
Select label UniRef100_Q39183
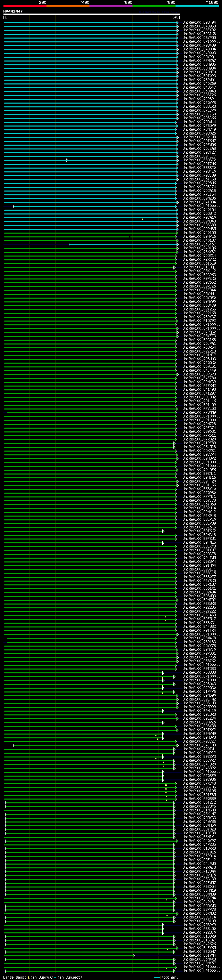[x=199, y=642]
